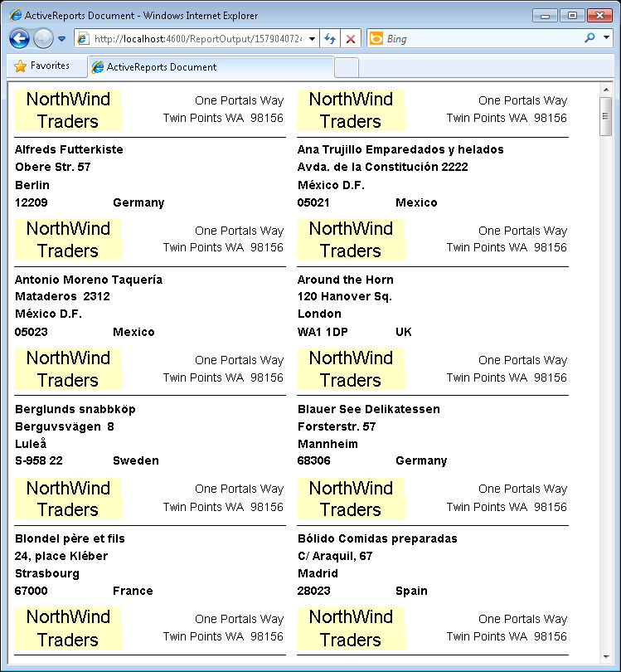Click the Bólido Comidas preparadas name
Screen dimensions: 621x672
[377, 538]
